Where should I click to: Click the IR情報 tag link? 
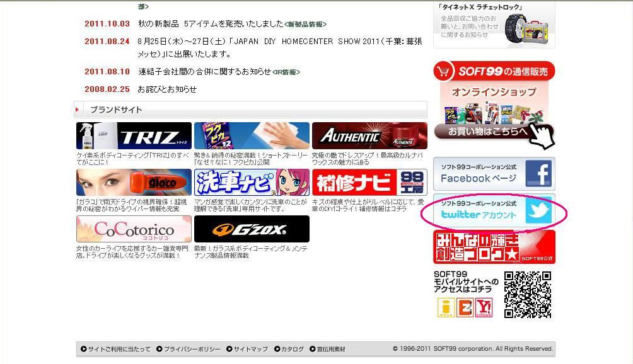coord(286,72)
